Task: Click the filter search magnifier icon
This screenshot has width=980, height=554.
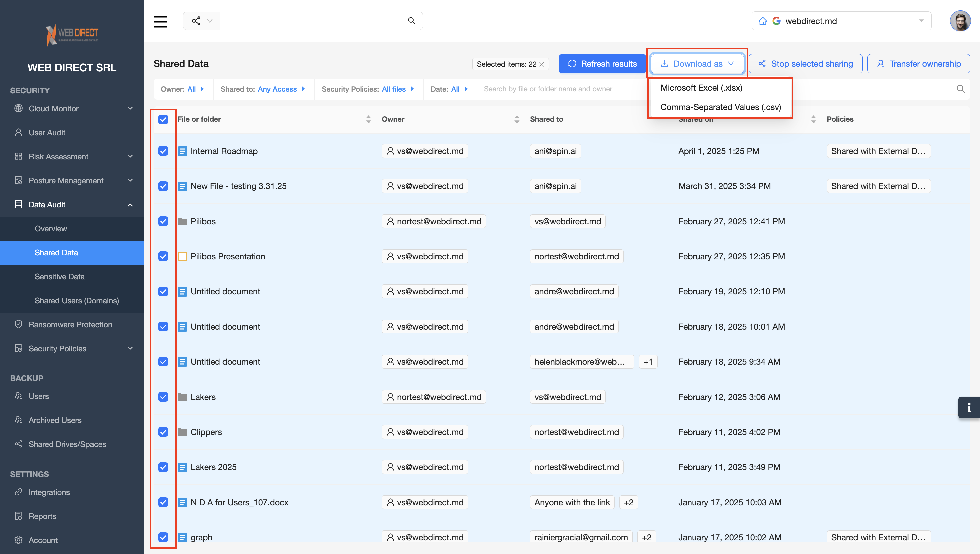Action: [961, 89]
